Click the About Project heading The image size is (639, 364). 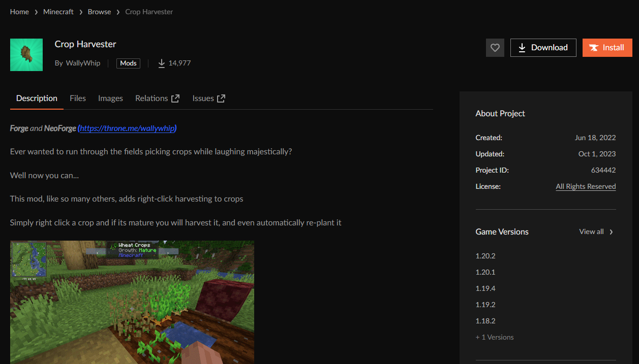tap(500, 114)
